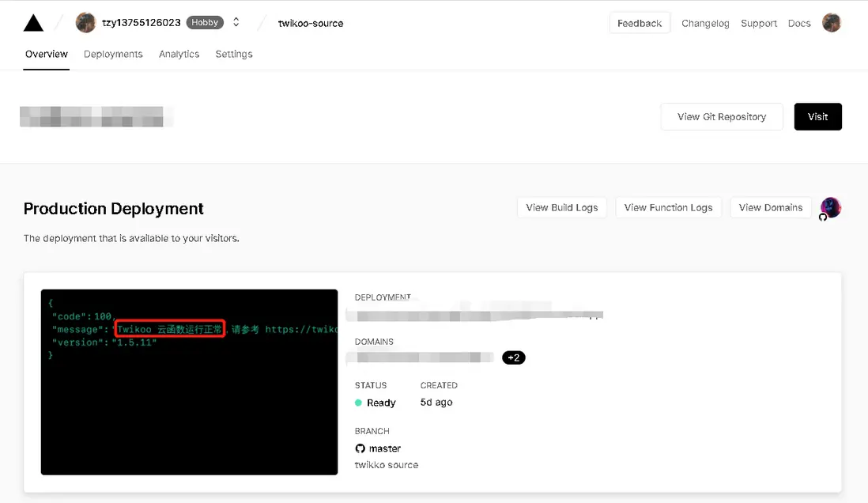Open the Analytics tab
This screenshot has height=503, width=868.
tap(179, 54)
